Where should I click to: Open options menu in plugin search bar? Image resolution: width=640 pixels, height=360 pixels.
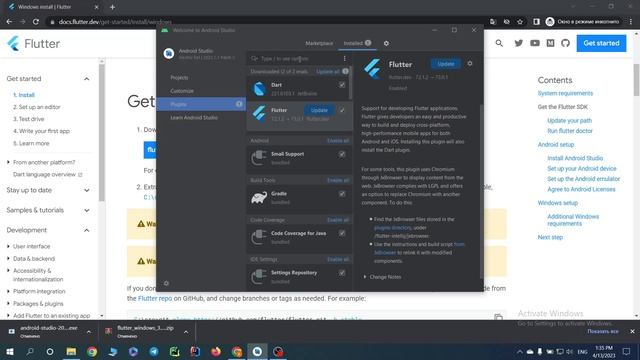344,58
